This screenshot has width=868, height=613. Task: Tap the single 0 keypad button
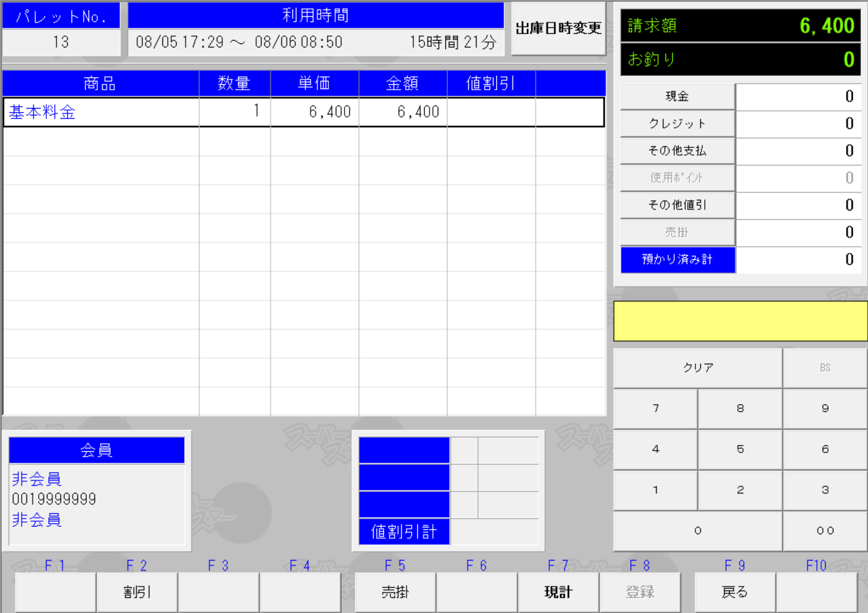click(698, 531)
